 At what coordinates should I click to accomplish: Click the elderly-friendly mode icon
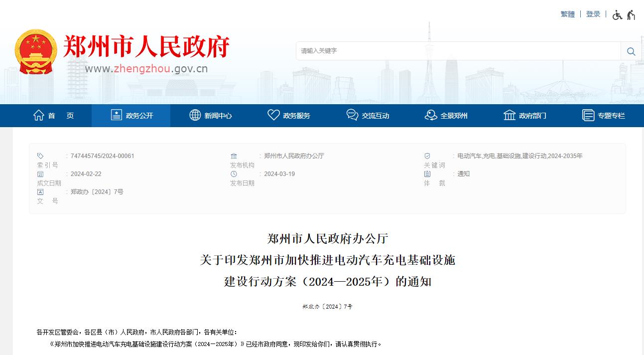click(631, 15)
